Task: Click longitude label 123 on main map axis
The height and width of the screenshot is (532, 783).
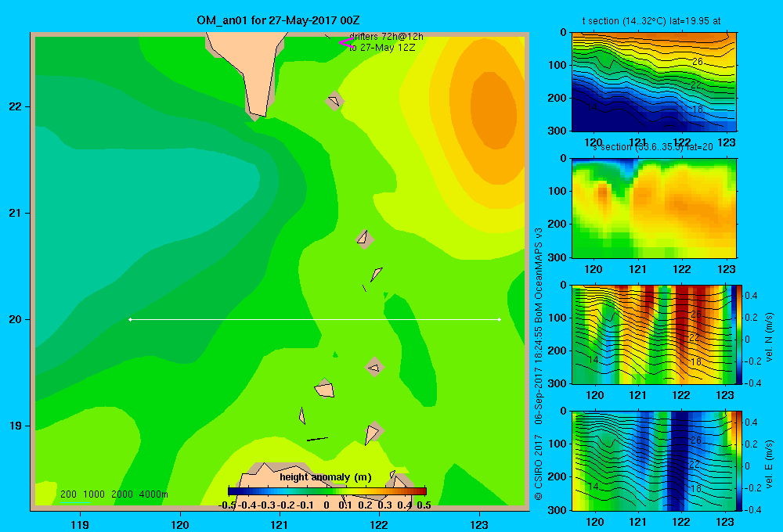Action: click(x=479, y=524)
